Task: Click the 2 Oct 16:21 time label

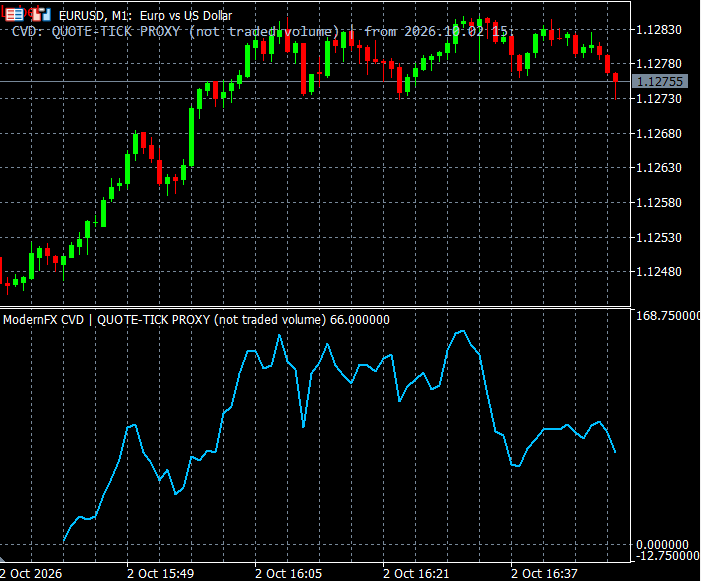Action: (416, 573)
